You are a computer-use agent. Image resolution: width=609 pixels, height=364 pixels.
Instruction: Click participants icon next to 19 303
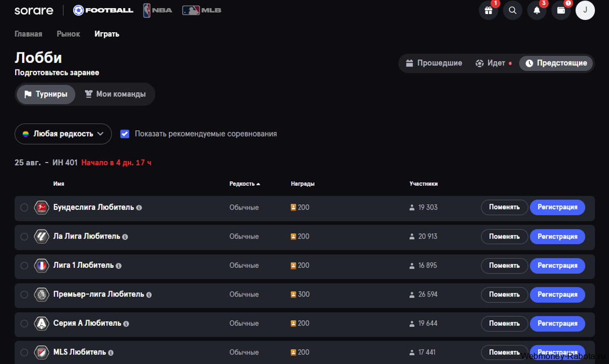[x=412, y=207]
